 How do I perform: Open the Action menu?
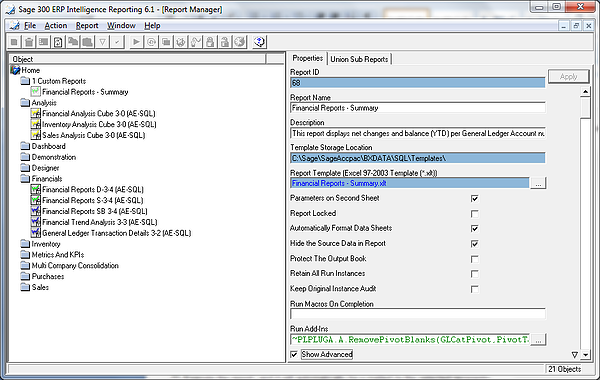[56, 26]
